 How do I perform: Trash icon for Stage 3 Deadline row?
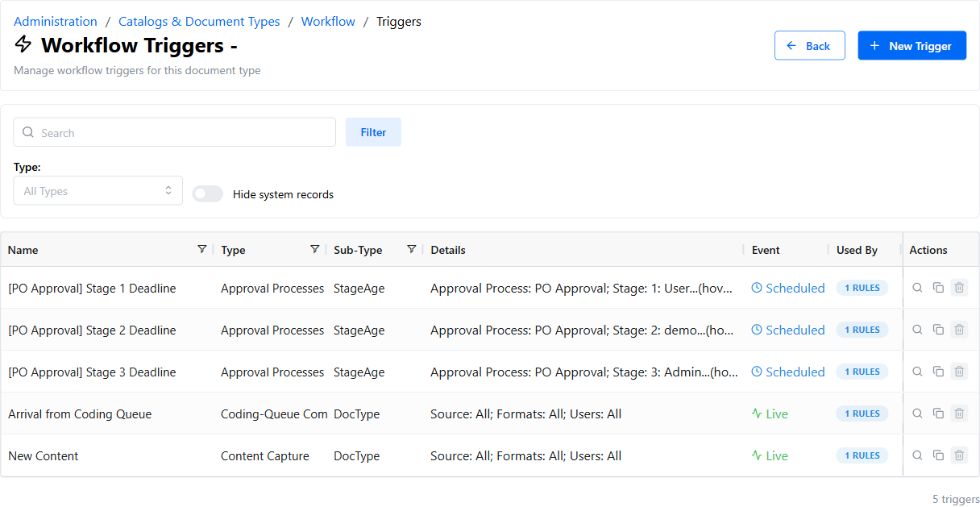[x=959, y=372]
